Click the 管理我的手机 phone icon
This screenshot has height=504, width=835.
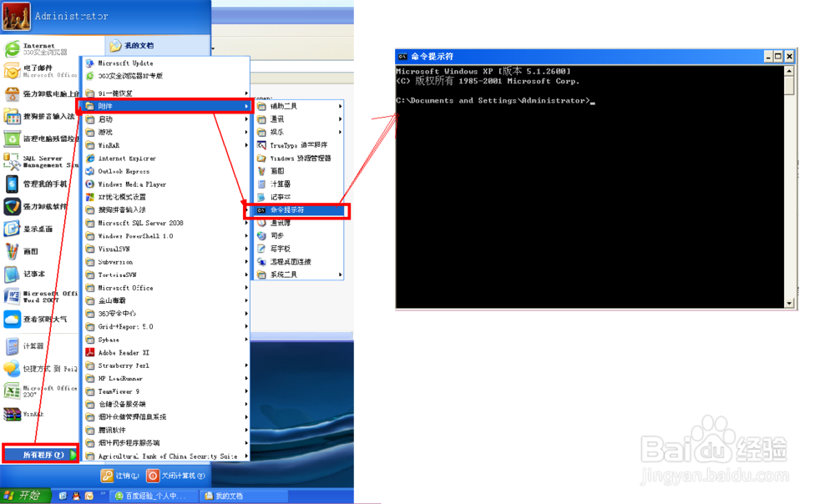12,184
